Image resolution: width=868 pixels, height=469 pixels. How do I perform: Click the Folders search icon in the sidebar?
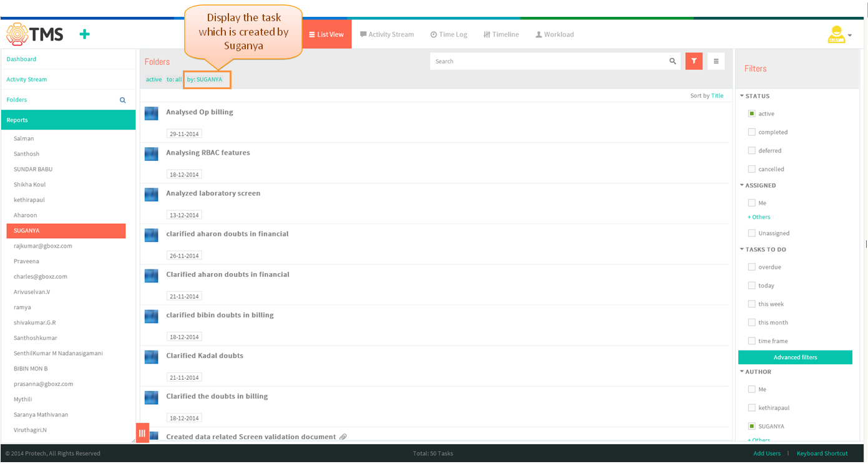pyautogui.click(x=123, y=100)
